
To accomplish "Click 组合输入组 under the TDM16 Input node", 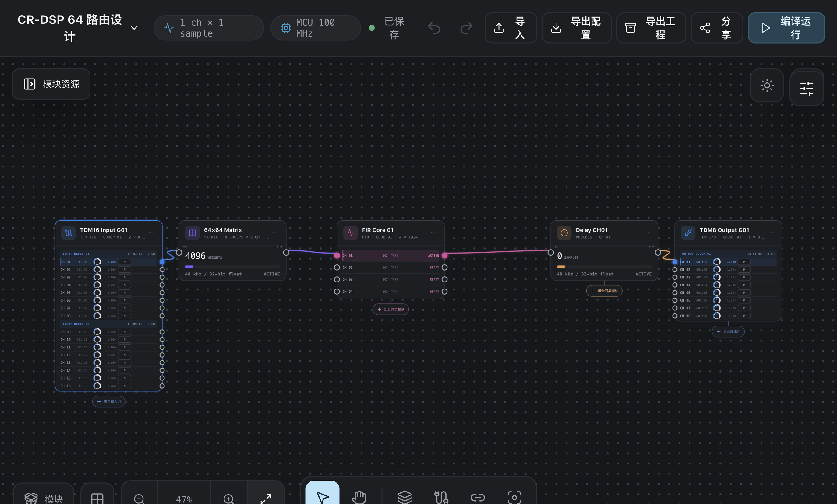I will coord(109,401).
